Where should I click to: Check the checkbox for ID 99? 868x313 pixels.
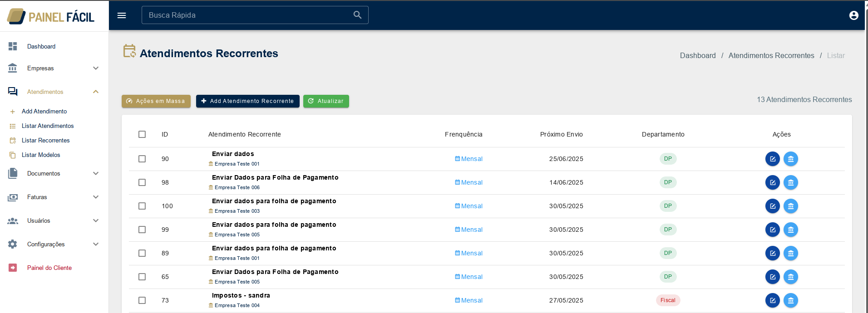coord(142,230)
